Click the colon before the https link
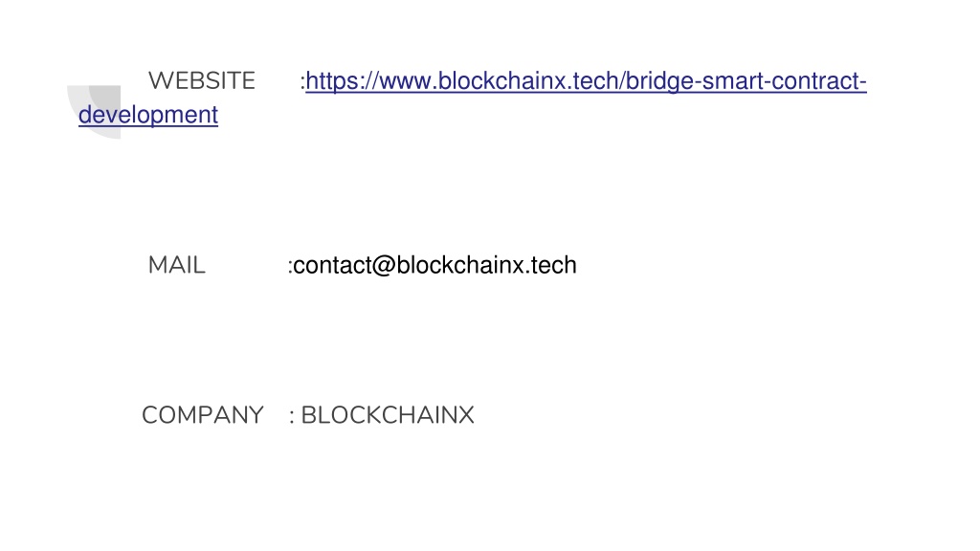 click(x=302, y=83)
